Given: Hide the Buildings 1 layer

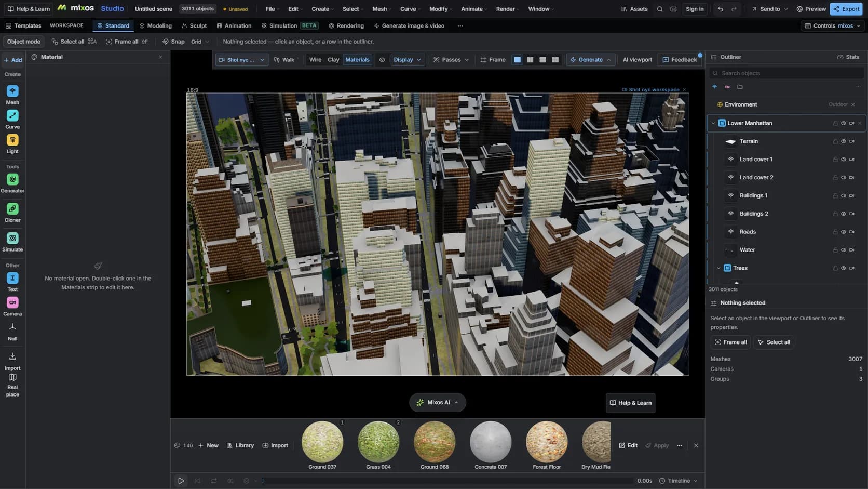Looking at the screenshot, I should [x=844, y=196].
